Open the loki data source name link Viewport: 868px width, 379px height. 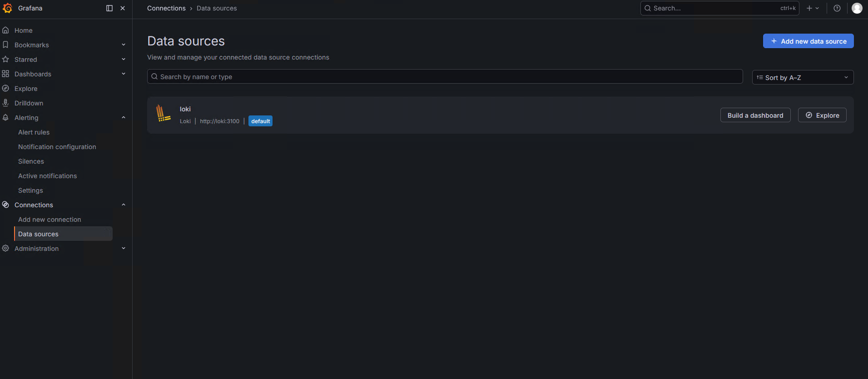(185, 109)
